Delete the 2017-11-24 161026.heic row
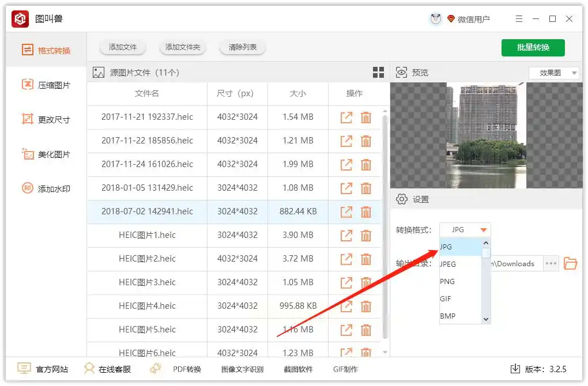Image resolution: width=588 pixels, height=386 pixels. pyautogui.click(x=365, y=165)
